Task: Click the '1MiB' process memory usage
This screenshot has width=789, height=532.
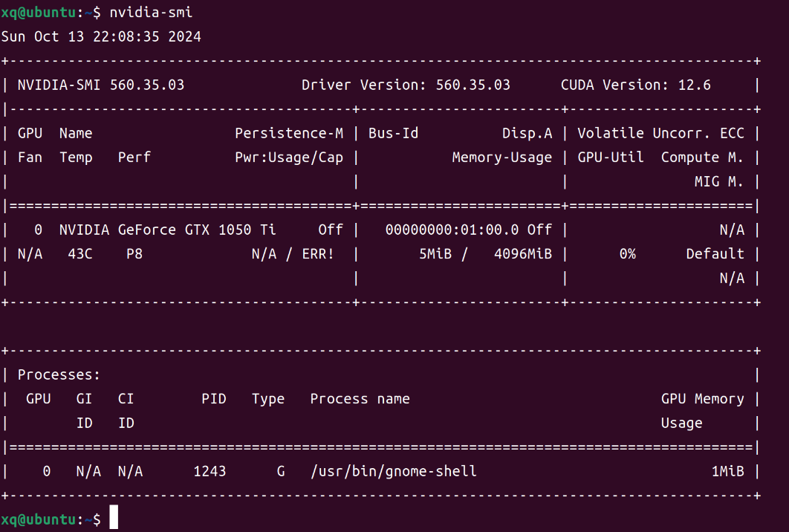Action: 727,471
